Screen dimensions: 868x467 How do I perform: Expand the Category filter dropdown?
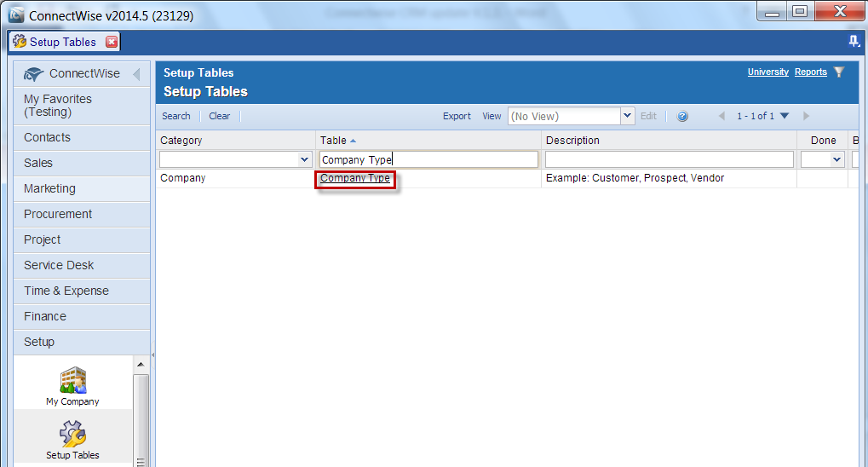(304, 159)
